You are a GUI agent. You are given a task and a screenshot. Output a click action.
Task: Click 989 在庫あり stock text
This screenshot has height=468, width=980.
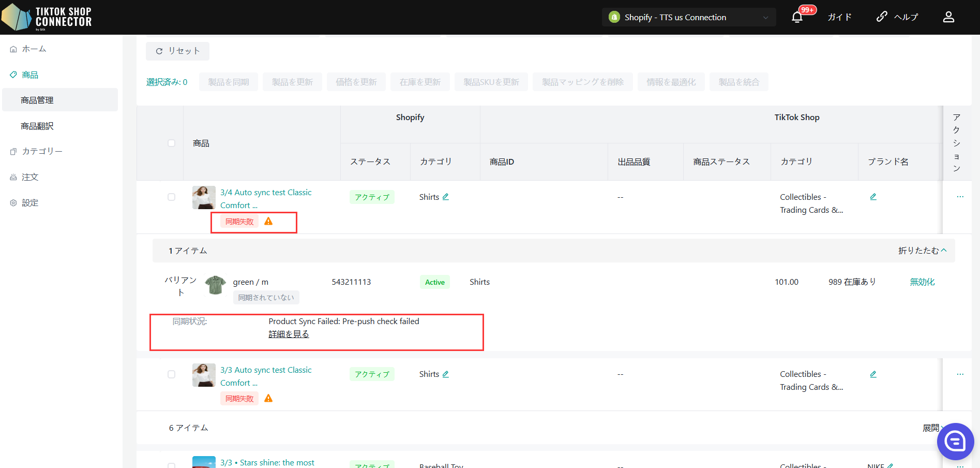coord(852,282)
